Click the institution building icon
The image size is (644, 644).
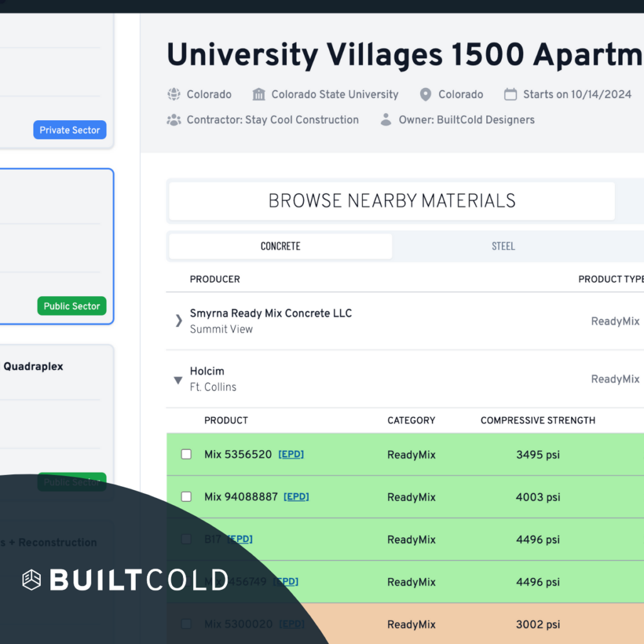[x=258, y=94]
